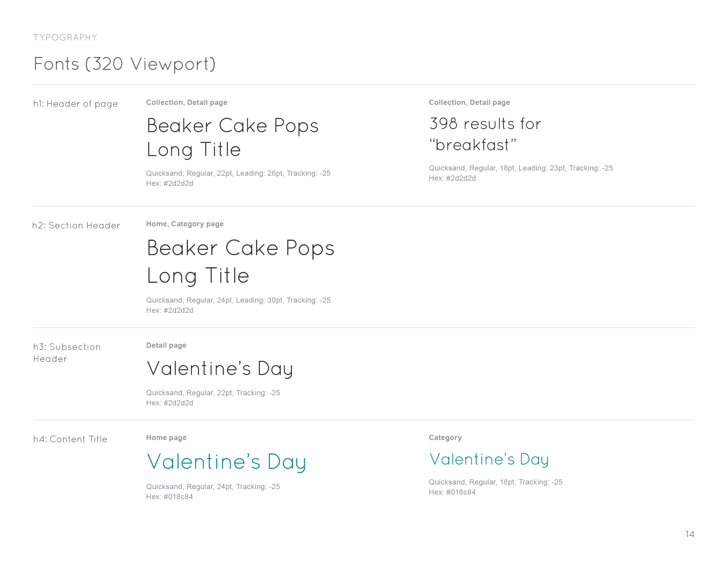Click the Category caption
The width and height of the screenshot is (728, 563).
click(x=445, y=438)
